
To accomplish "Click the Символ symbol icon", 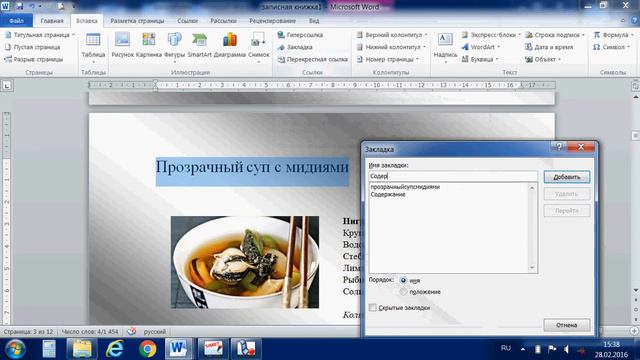I will [611, 47].
